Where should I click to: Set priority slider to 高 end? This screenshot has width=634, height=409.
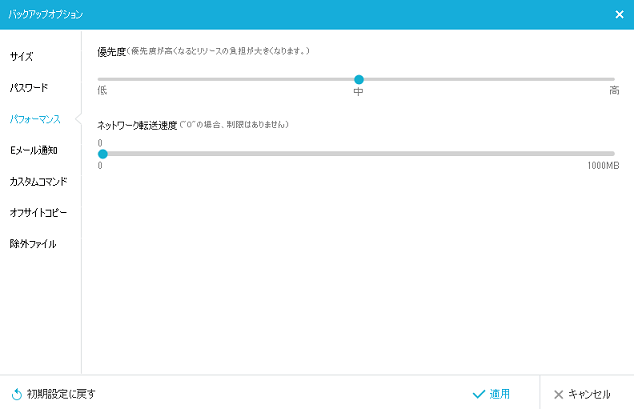pos(612,79)
